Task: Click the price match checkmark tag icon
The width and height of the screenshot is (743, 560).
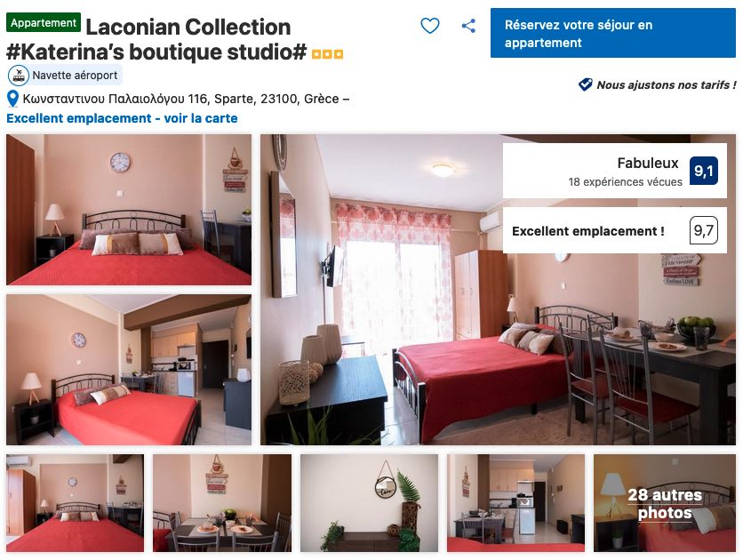Action: (x=585, y=84)
